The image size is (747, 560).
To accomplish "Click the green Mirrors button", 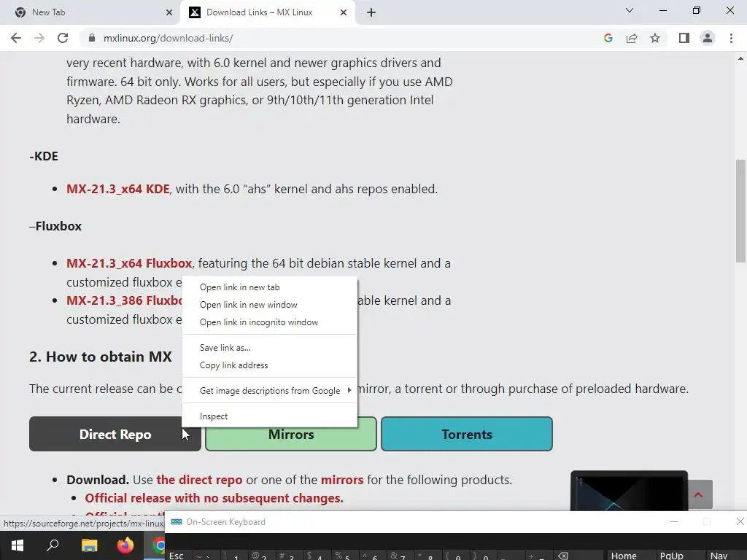I will pos(290,435).
